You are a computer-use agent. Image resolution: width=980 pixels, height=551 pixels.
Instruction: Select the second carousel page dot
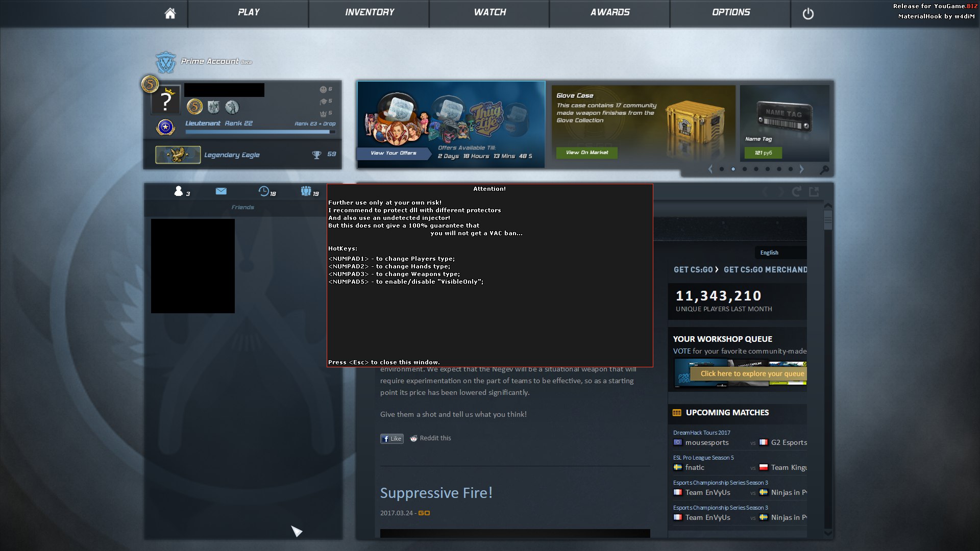pos(733,169)
